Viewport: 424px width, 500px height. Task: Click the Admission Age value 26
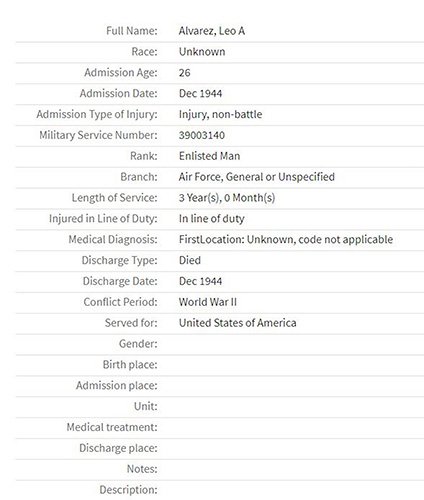[x=185, y=73]
